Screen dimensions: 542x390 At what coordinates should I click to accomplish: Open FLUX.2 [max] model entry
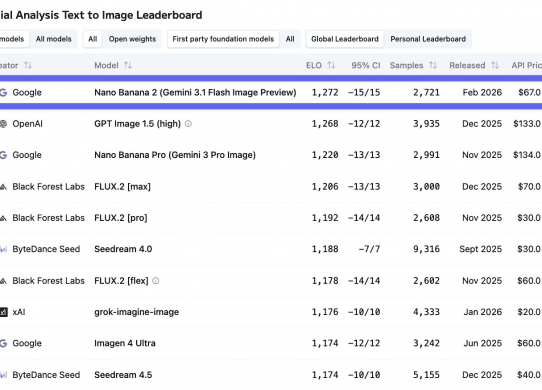pyautogui.click(x=122, y=187)
